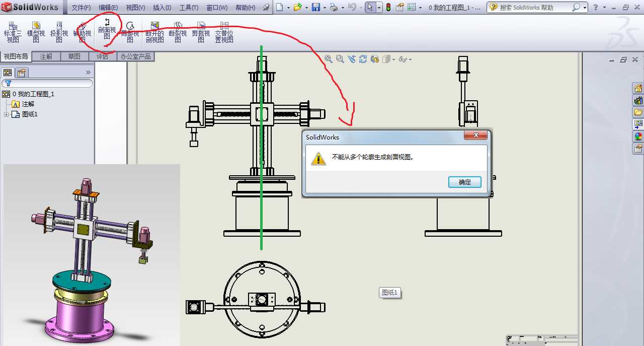The image size is (644, 346).
Task: Select the Model View (模型视图) tool
Action: click(36, 32)
